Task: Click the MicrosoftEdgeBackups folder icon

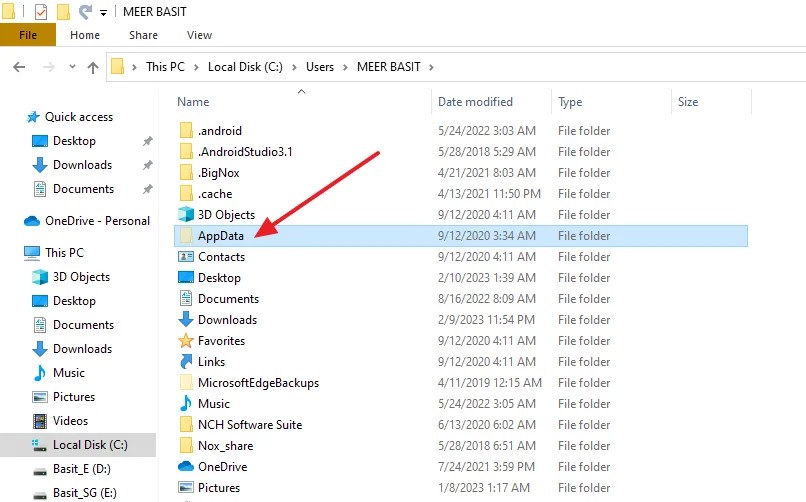Action: [x=186, y=382]
